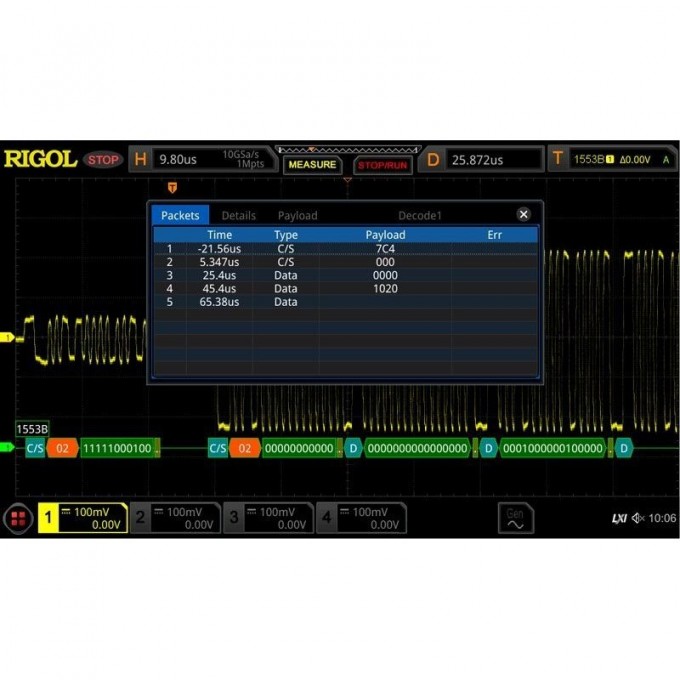Close the Decode1 packets window
Image resolution: width=680 pixels, height=680 pixels.
523,214
